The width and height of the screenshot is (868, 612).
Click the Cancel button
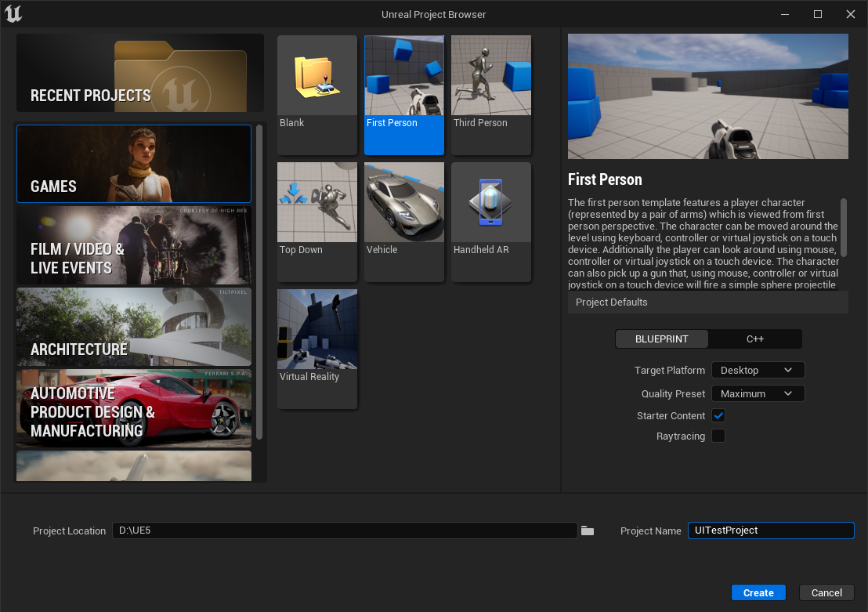click(826, 592)
